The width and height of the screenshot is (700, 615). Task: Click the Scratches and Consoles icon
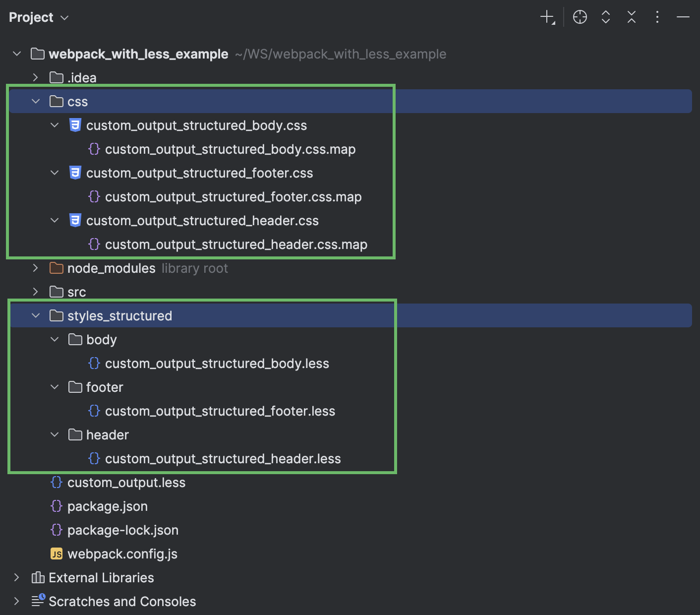click(x=38, y=601)
